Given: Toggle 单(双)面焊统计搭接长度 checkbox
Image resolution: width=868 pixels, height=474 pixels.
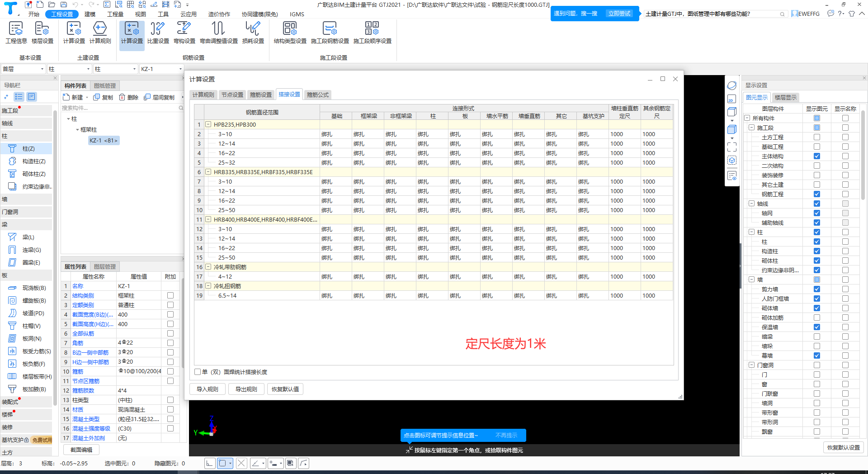Looking at the screenshot, I should click(x=198, y=372).
